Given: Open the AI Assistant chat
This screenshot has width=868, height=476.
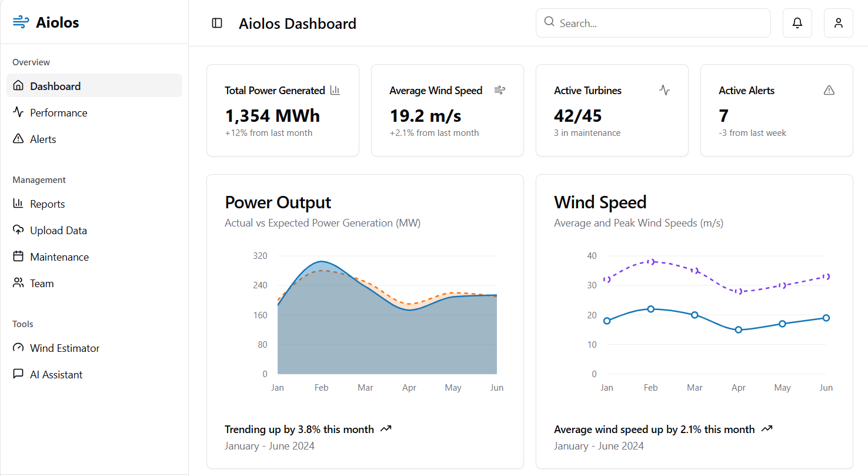Looking at the screenshot, I should pos(56,374).
